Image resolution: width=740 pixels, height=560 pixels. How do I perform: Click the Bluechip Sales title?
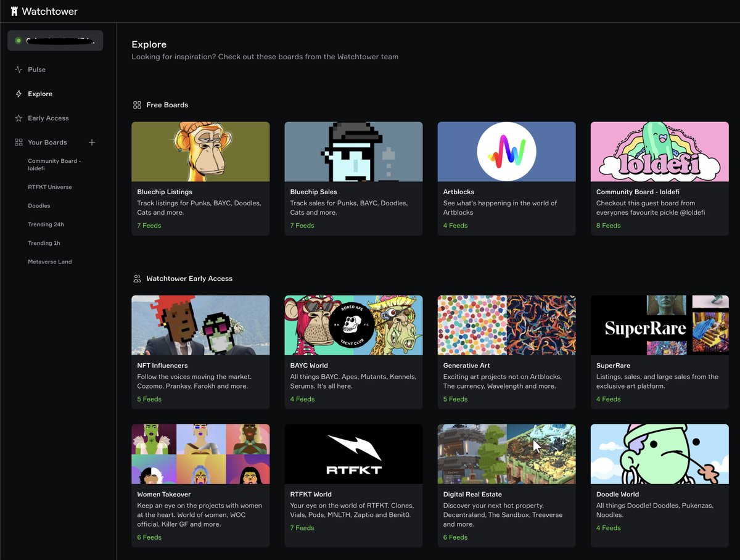click(313, 192)
